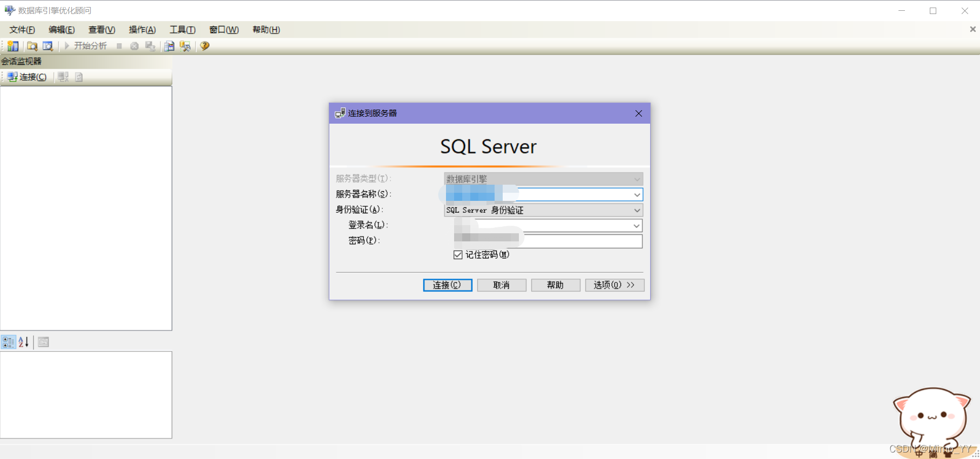Expand the 登录名 login name dropdown arrow
This screenshot has width=980, height=459.
[637, 226]
